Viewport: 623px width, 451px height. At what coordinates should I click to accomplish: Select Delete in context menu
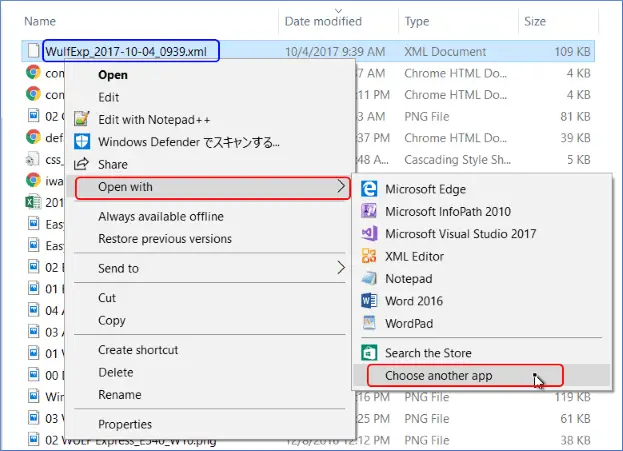pyautogui.click(x=116, y=372)
